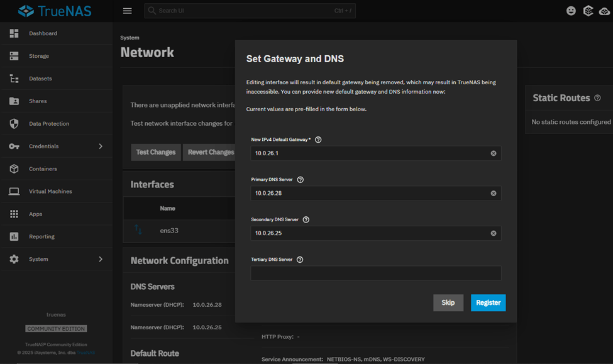The image size is (613, 364).
Task: Click the smiley feedback icon in header
Action: pos(571,11)
